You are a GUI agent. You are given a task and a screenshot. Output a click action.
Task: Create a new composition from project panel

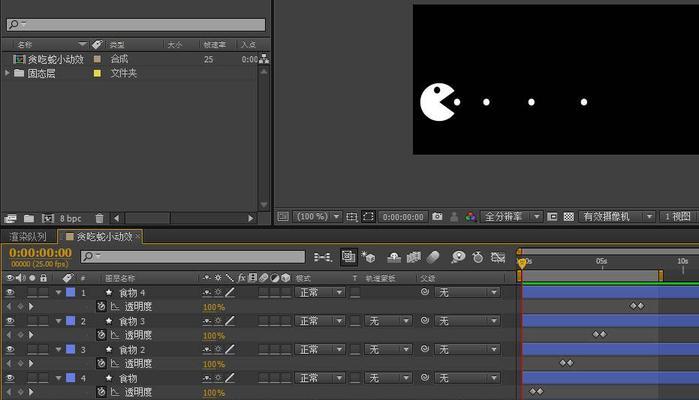tap(48, 219)
